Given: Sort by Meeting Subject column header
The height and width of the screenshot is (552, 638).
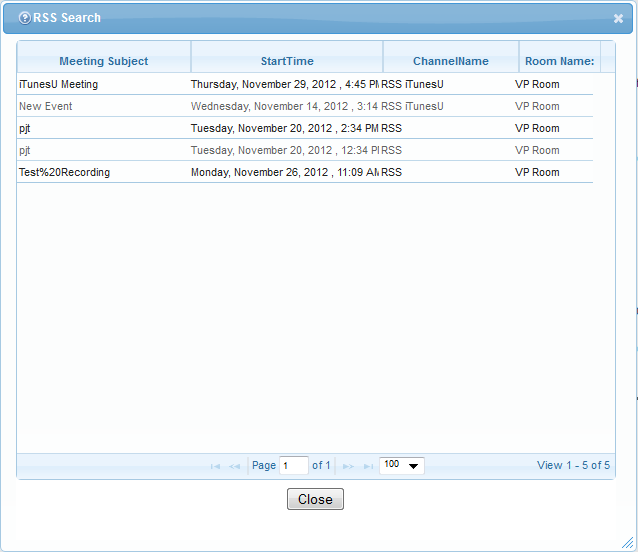Looking at the screenshot, I should [104, 61].
